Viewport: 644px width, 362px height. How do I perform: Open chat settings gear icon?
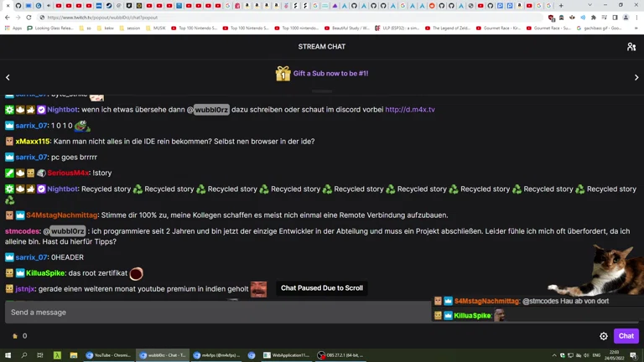pos(603,336)
